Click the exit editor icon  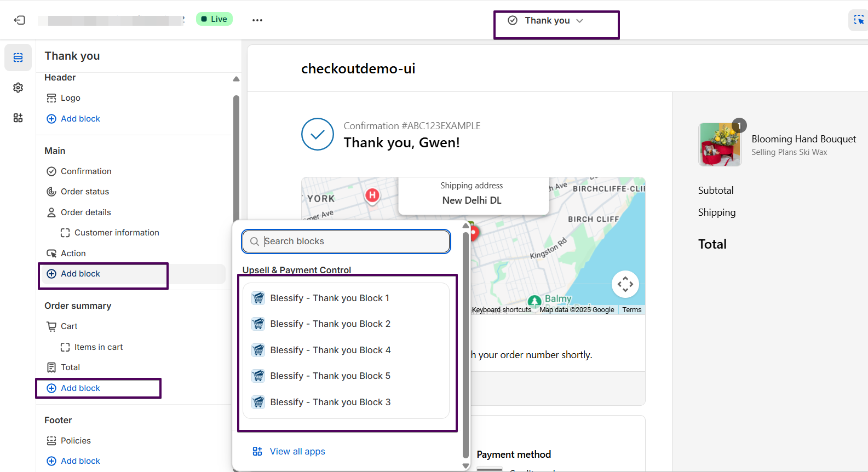coord(20,20)
